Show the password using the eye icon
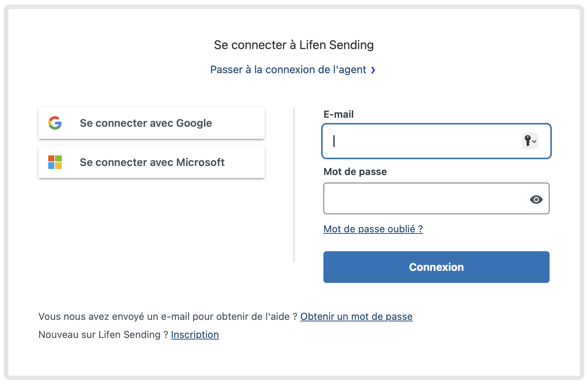The image size is (588, 384). pos(536,199)
